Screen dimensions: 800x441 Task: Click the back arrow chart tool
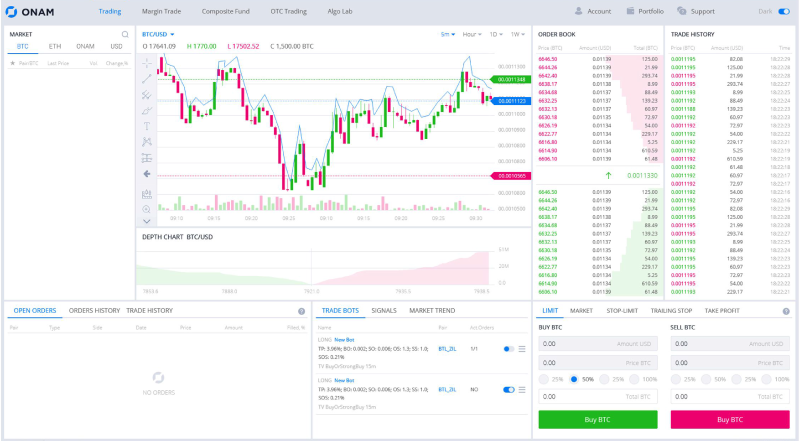[146, 174]
